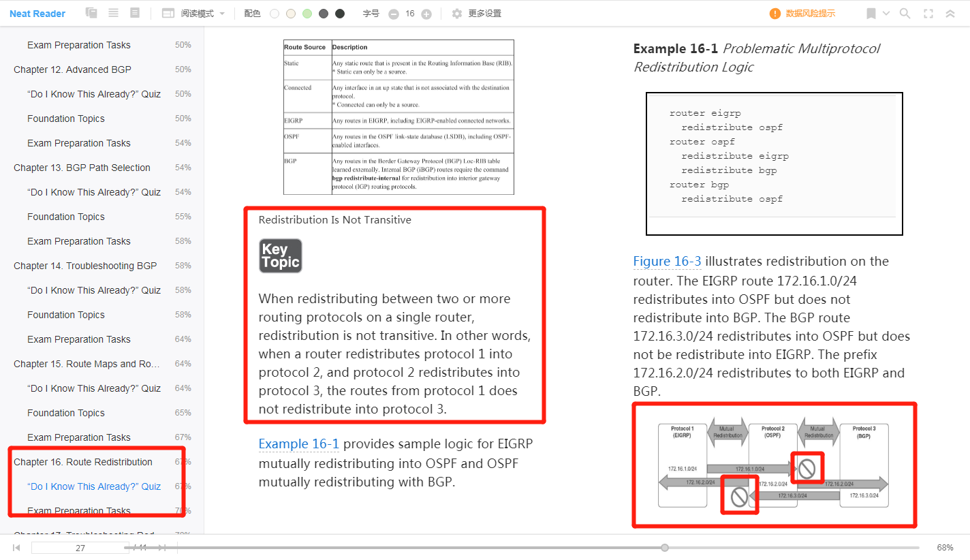Open Chapter 13. BGP Path Selection

click(82, 168)
